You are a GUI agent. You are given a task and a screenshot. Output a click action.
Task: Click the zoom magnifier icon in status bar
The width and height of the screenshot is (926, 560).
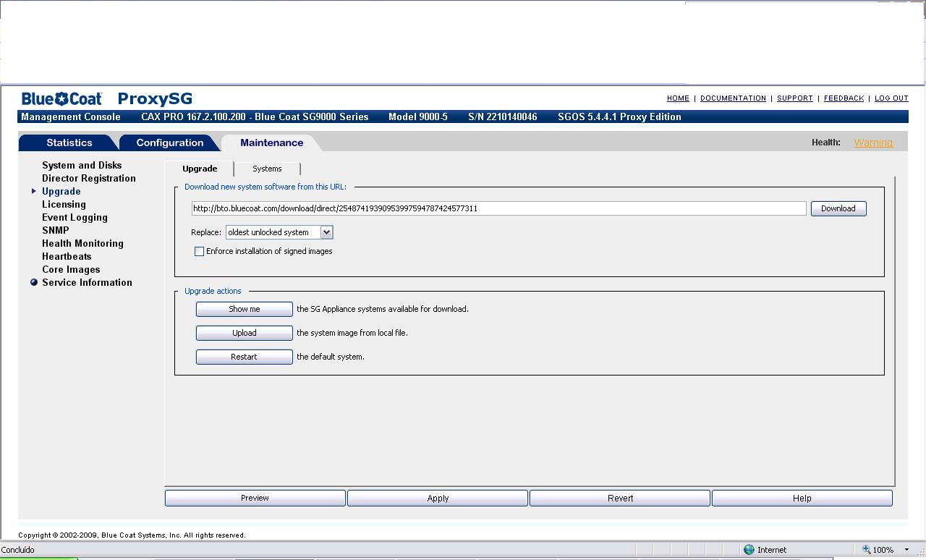tap(866, 550)
